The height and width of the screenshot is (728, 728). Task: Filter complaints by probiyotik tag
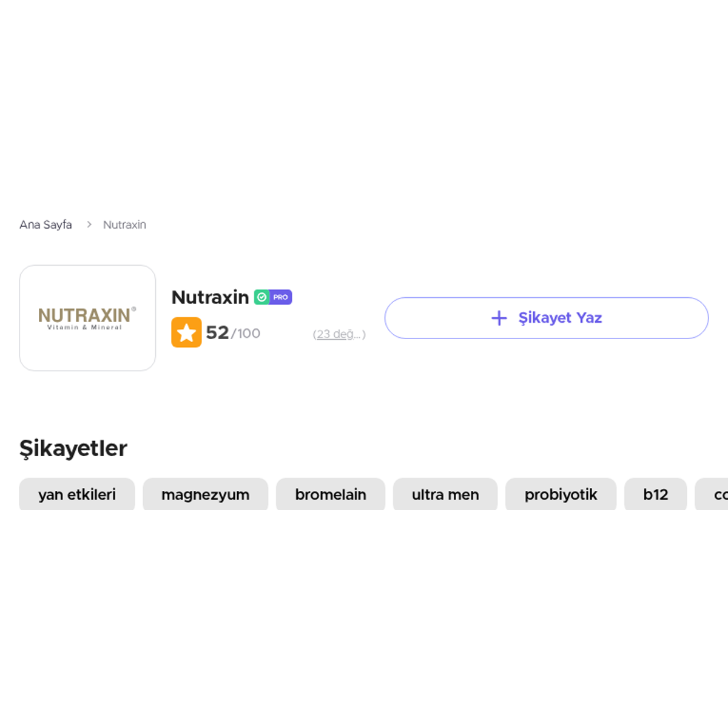(x=561, y=494)
